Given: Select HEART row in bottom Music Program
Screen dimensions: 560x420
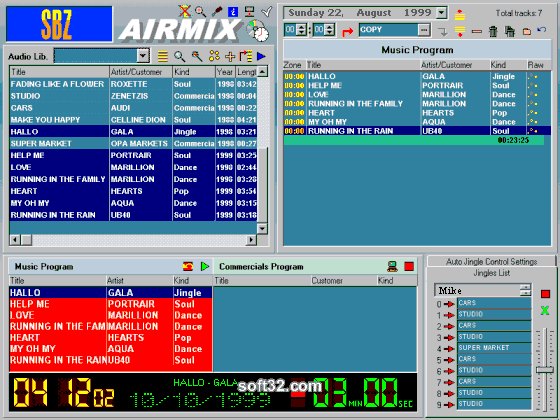Looking at the screenshot, I should [111, 338].
